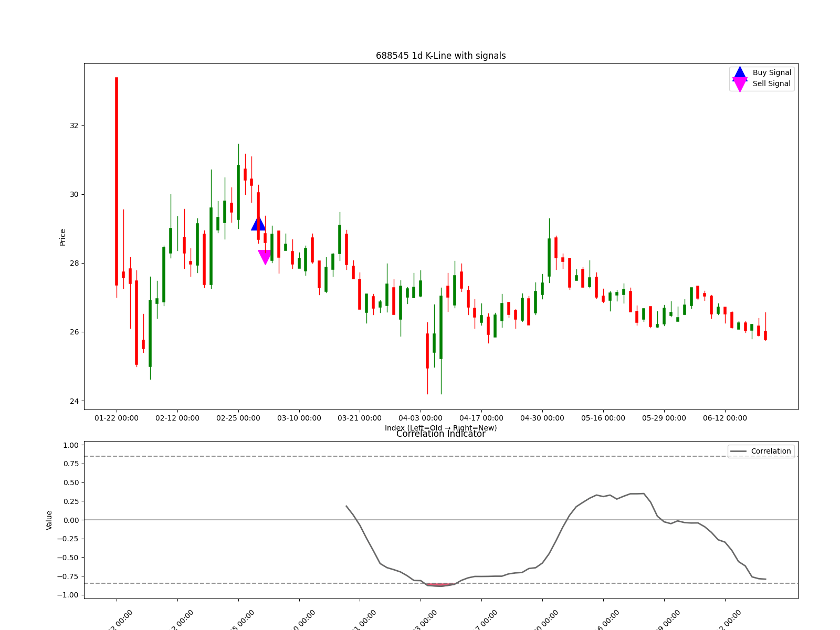Click the correlation tick label −1.00
The image size is (840, 630).
[x=68, y=595]
